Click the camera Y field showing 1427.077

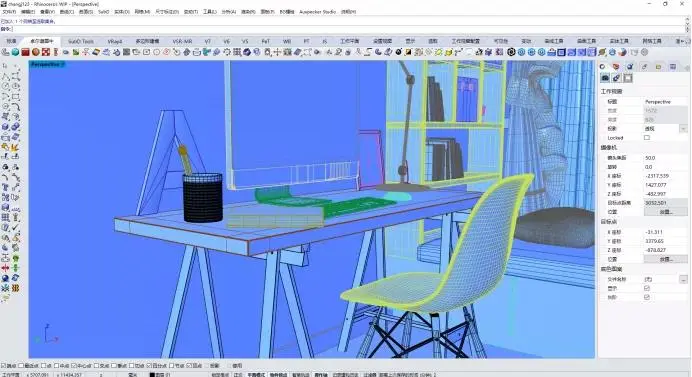coord(666,185)
